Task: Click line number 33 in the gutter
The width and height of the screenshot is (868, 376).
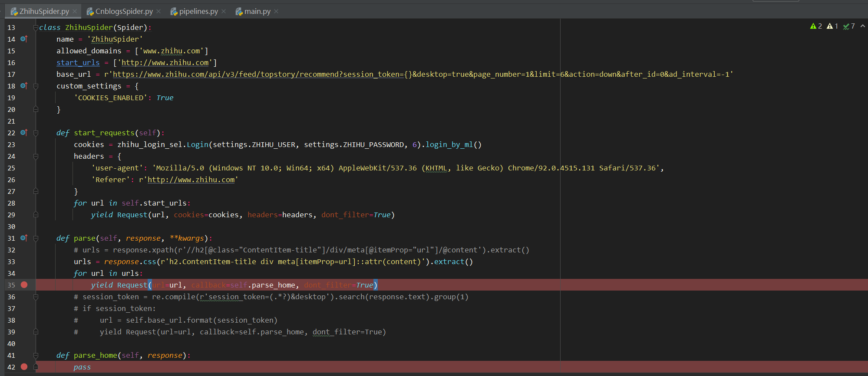Action: coord(11,262)
